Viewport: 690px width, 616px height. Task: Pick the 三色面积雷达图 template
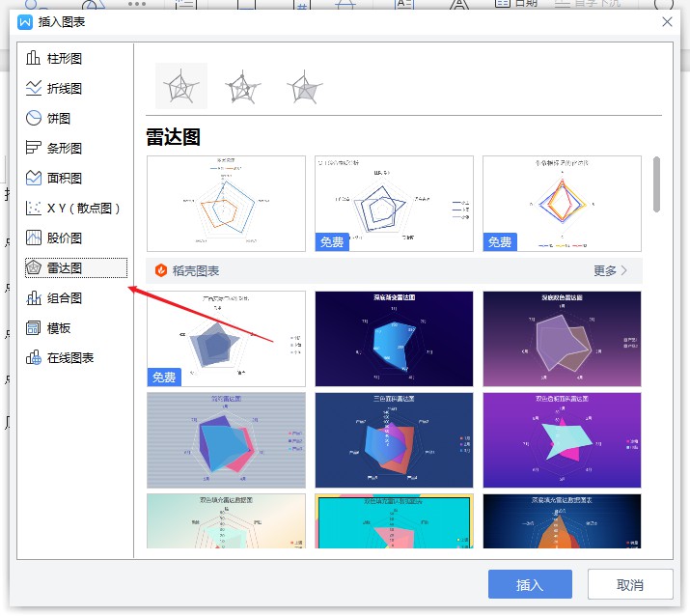point(395,440)
